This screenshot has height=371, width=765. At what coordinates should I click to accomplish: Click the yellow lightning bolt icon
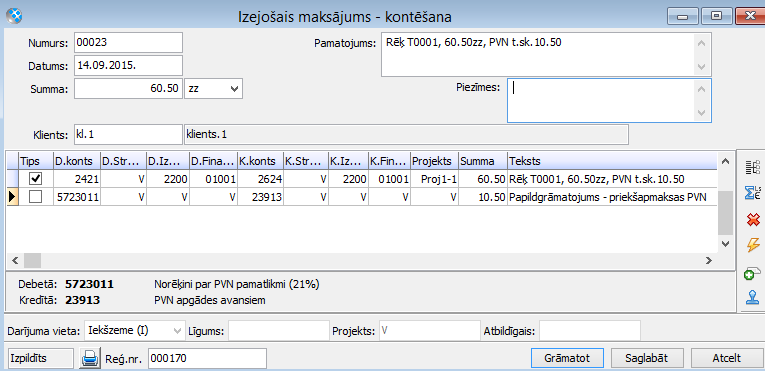click(x=754, y=245)
